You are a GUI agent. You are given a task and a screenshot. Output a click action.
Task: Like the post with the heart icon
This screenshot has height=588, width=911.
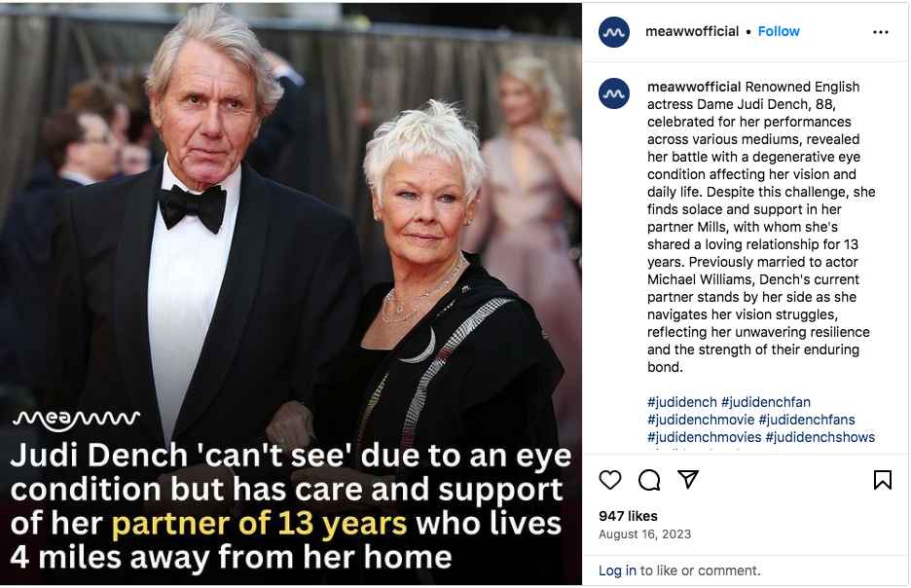[x=610, y=480]
